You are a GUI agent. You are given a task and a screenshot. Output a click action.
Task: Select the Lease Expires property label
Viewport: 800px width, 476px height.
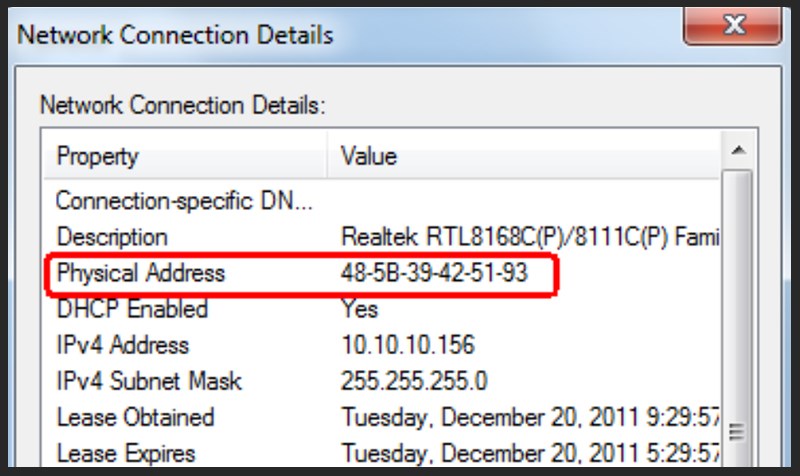tap(126, 453)
